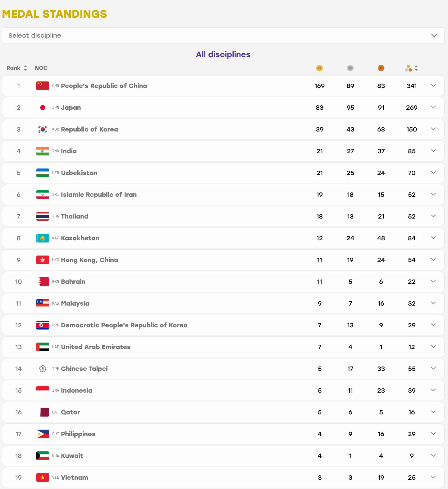Sort standings by Rank header
Image resolution: width=448 pixels, height=489 pixels.
(17, 68)
